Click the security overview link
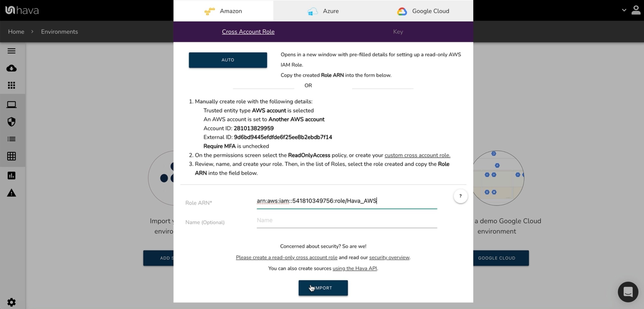644x309 pixels. (x=389, y=257)
